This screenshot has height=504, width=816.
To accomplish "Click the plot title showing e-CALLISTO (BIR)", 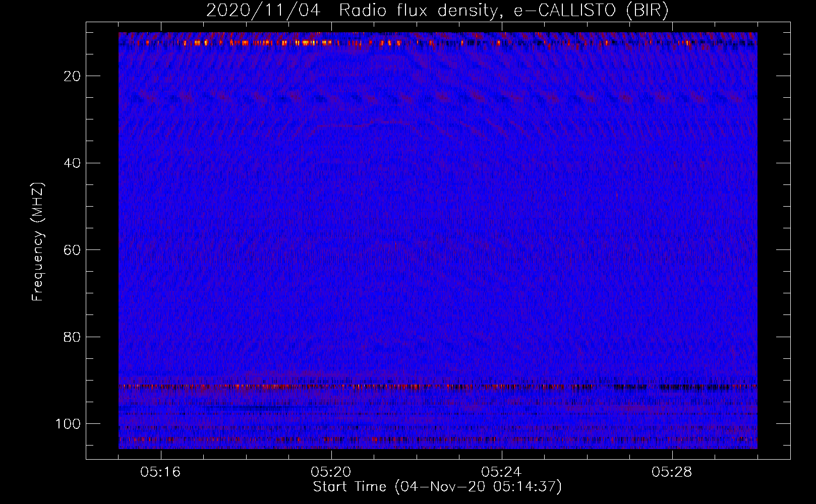I will click(x=437, y=11).
